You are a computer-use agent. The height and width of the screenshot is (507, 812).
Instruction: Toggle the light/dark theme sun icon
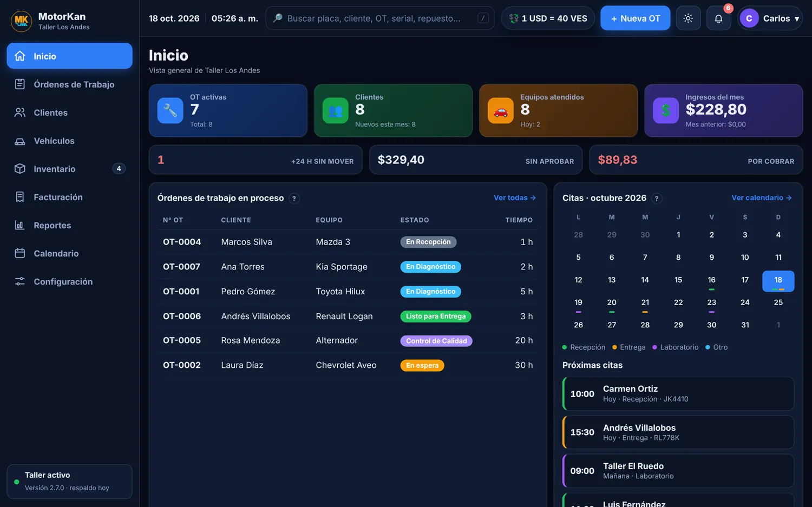click(688, 18)
